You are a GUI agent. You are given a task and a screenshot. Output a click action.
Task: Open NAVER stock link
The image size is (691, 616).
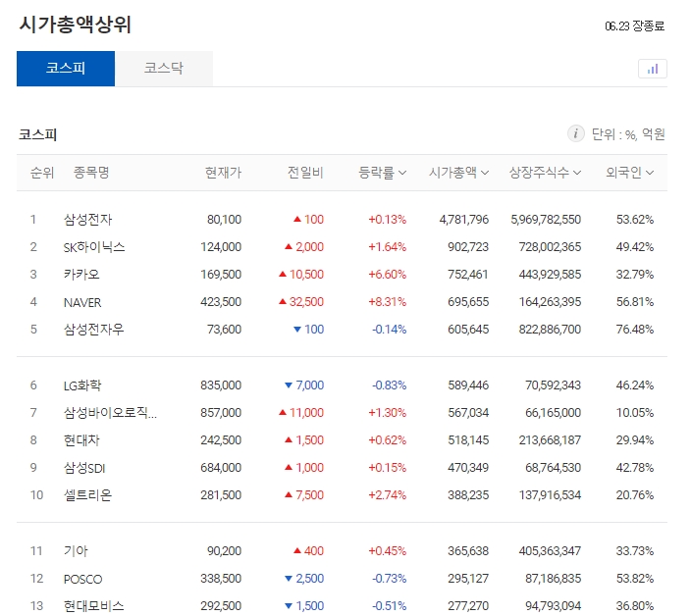pos(82,302)
